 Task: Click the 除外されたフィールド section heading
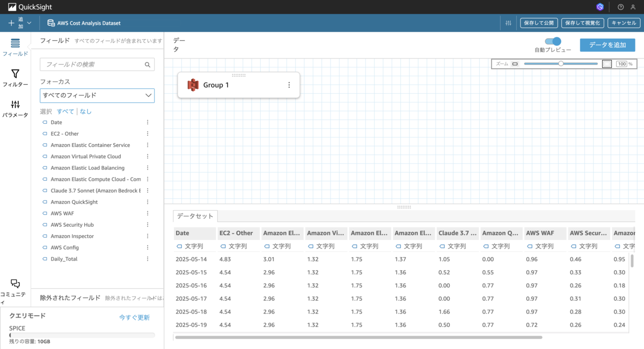point(70,298)
